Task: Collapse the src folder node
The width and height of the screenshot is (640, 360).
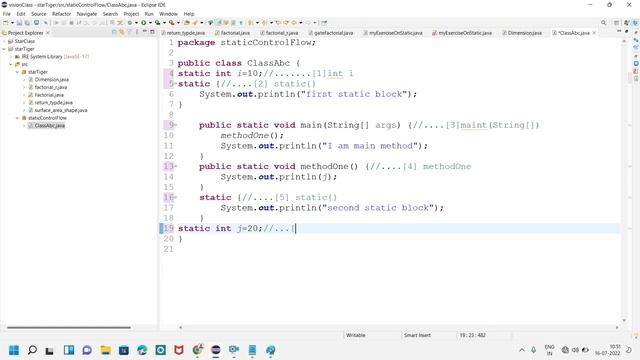Action: coord(11,64)
